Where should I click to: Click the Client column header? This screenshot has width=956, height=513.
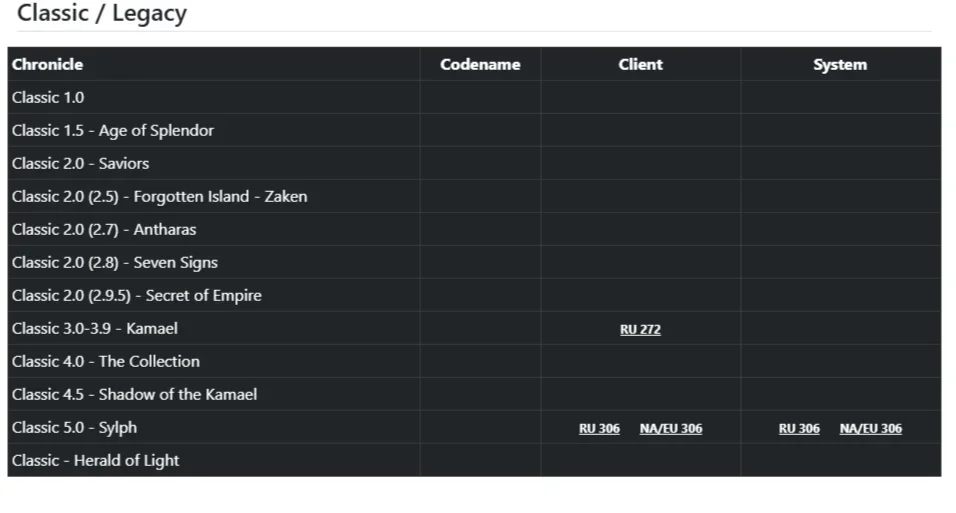[640, 65]
